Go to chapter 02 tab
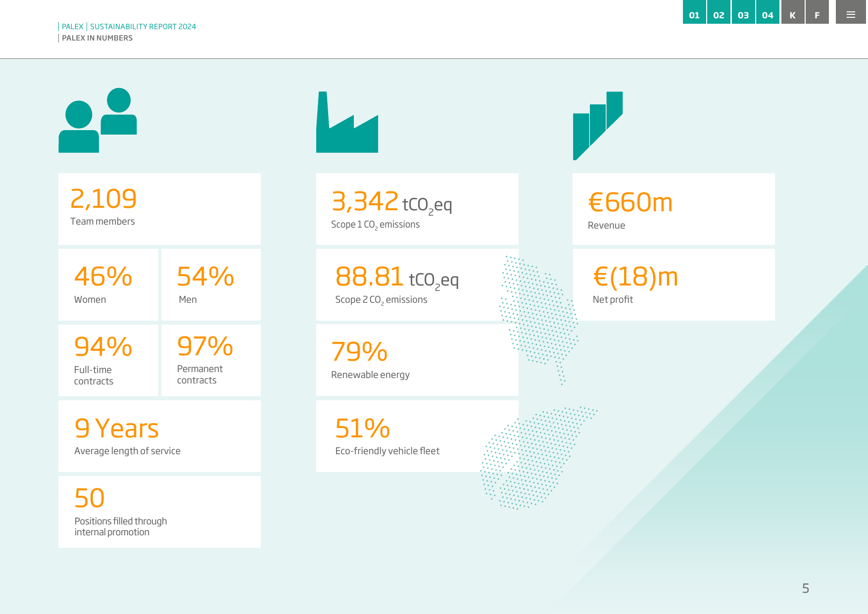This screenshot has height=614, width=868. click(x=719, y=12)
